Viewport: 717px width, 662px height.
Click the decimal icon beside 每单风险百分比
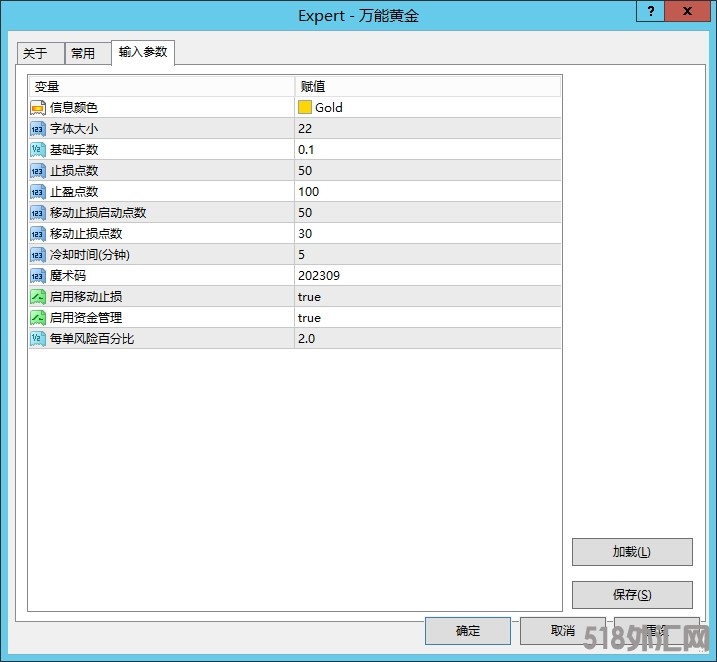point(38,339)
